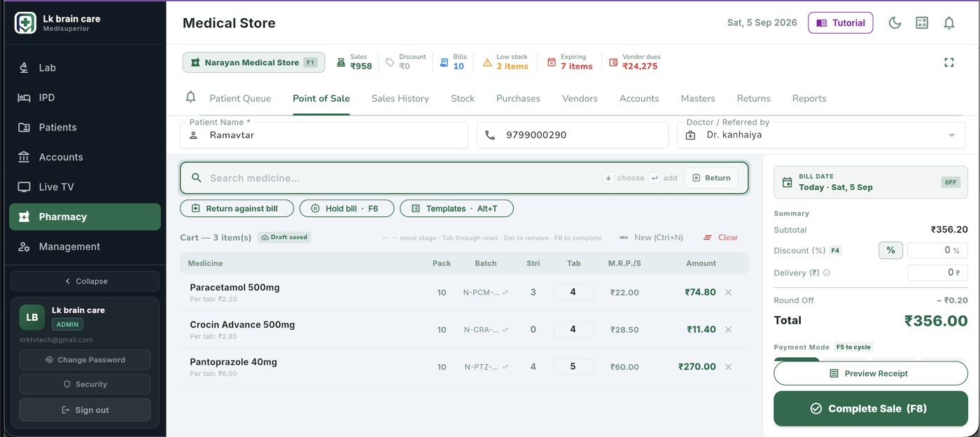Open Lab in the sidebar
Viewport: 980px width, 437px height.
(x=85, y=68)
